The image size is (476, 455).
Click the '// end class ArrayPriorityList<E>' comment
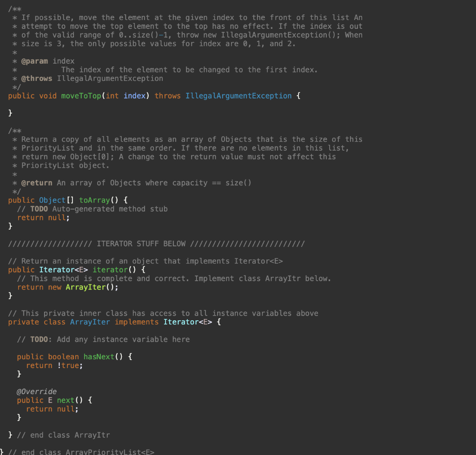click(81, 452)
